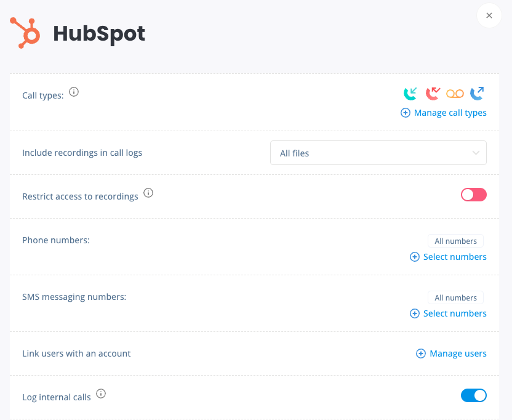The image size is (512, 420).
Task: Open the Manage call types link
Action: (444, 113)
